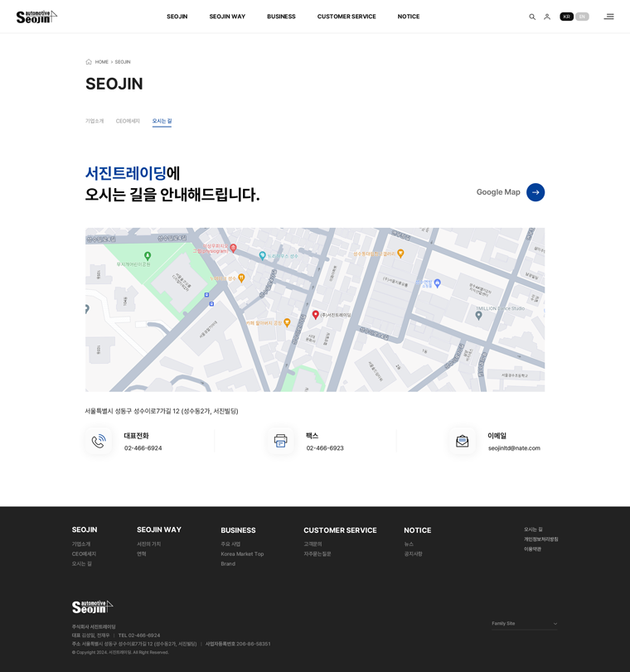Open CUSTOMER SERVICE in top navigation
Image resolution: width=630 pixels, height=672 pixels.
coord(346,17)
